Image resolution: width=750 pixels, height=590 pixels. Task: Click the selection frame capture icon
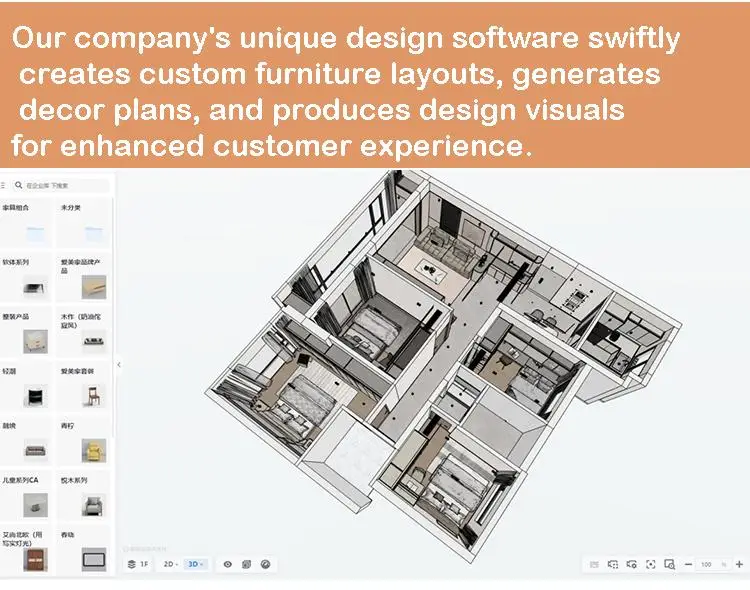pyautogui.click(x=613, y=564)
